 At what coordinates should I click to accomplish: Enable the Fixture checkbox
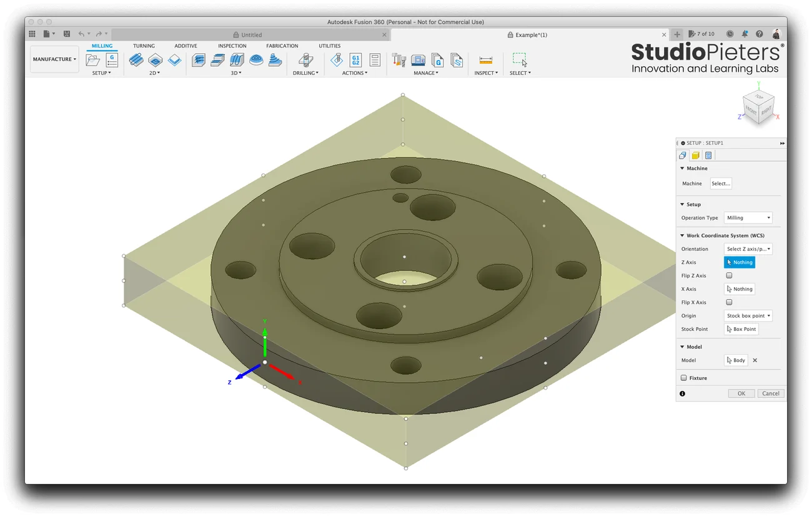click(x=684, y=378)
